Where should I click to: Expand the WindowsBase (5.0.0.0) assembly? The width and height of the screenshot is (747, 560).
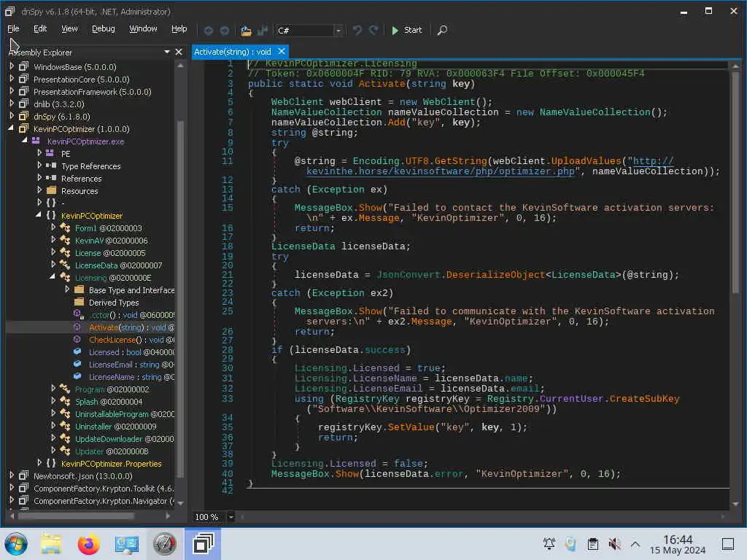coord(12,66)
